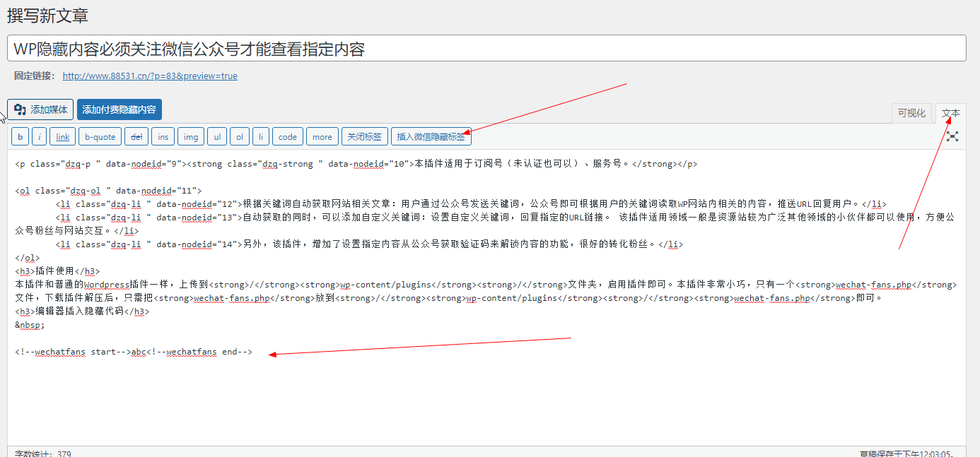Click the list item line with data-nodeid="12"

coord(471,204)
